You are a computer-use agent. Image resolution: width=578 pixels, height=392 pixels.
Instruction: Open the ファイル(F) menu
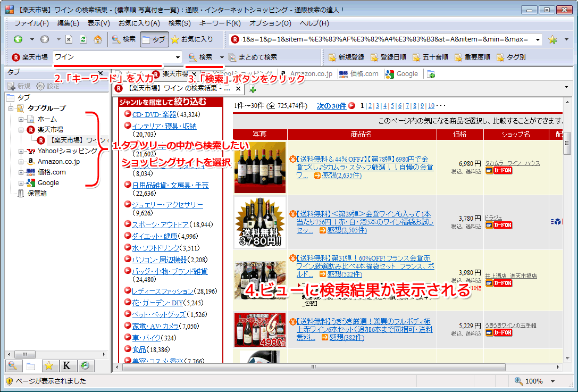pos(32,23)
